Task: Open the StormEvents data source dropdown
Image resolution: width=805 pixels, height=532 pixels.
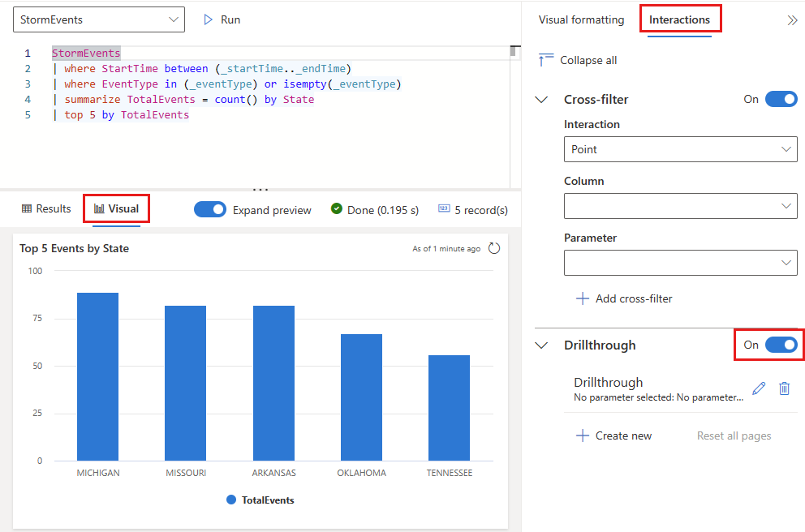Action: click(x=99, y=19)
